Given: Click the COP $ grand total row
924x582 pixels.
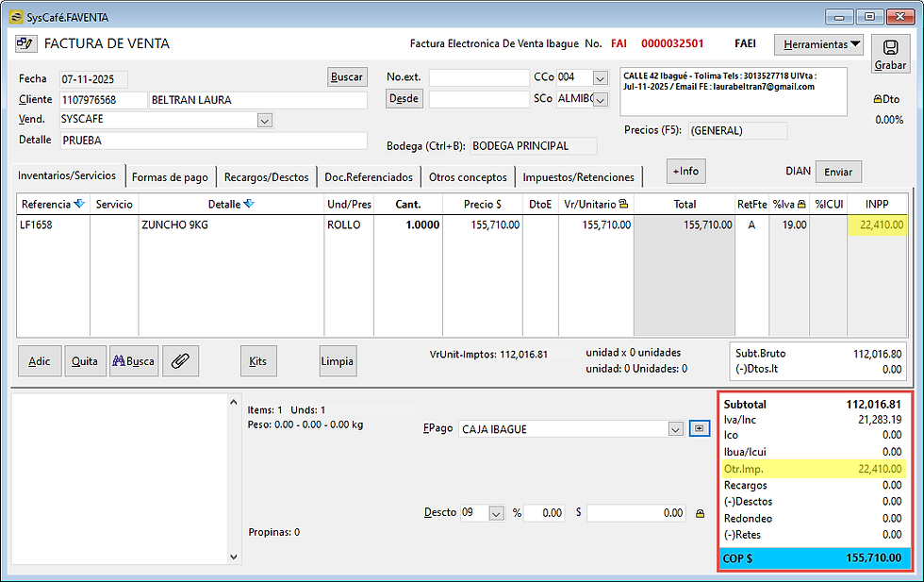Looking at the screenshot, I should coord(815,557).
